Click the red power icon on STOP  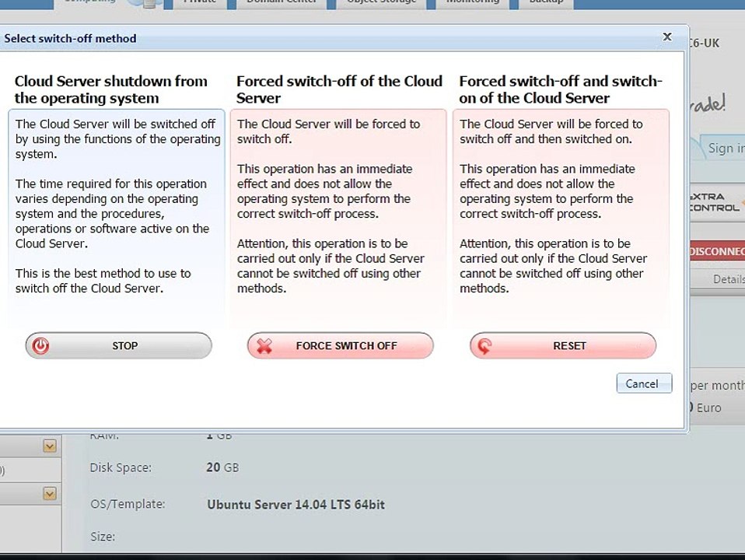pos(41,345)
